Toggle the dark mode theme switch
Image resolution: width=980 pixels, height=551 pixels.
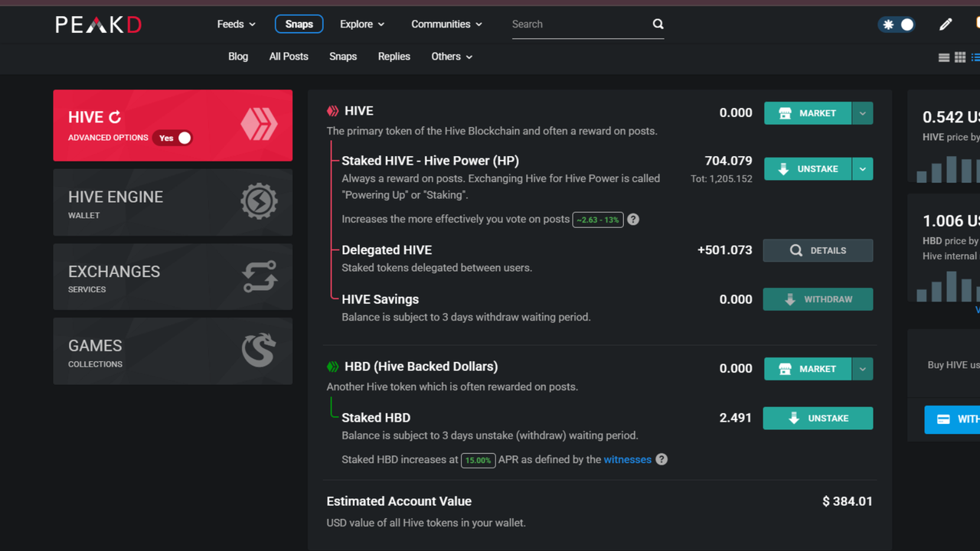pos(897,24)
